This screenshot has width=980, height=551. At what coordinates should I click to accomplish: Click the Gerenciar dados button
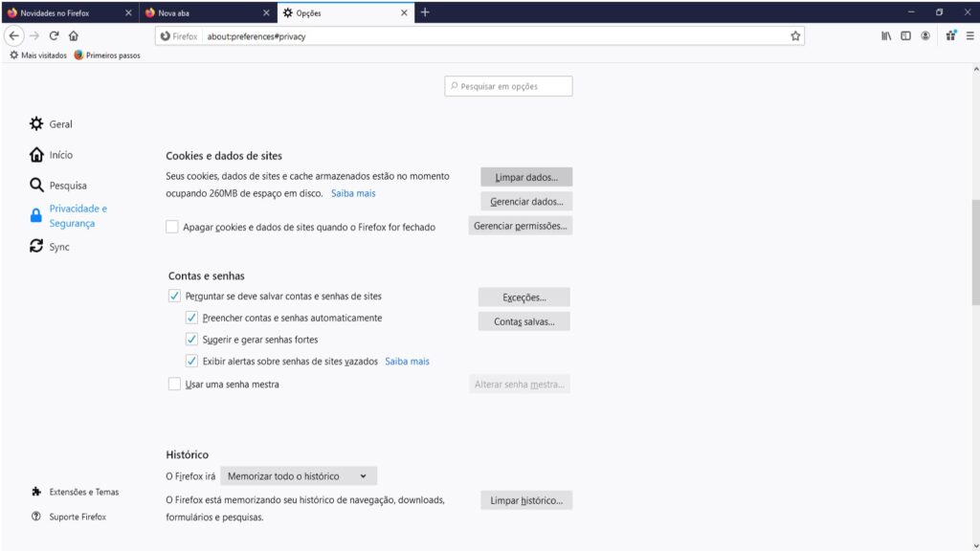pos(526,201)
